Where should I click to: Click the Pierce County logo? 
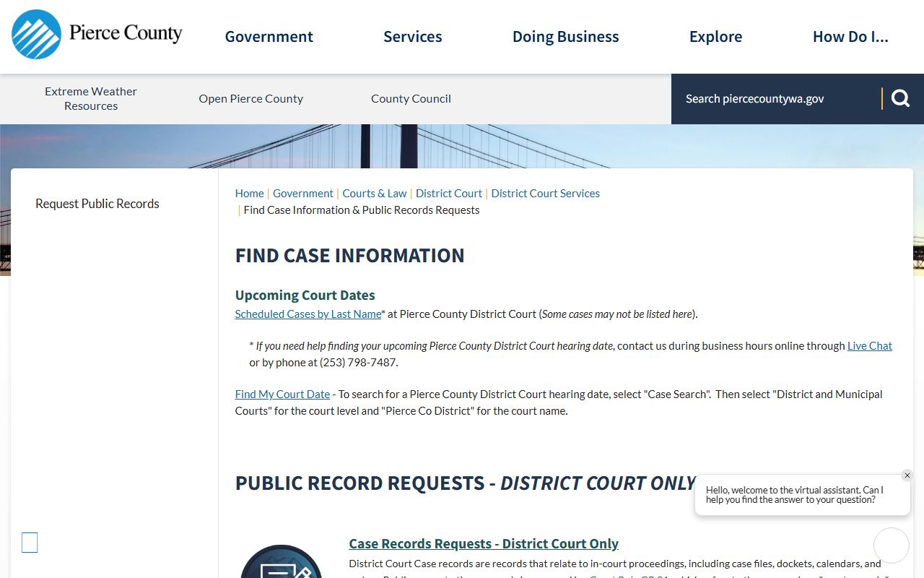pos(97,34)
